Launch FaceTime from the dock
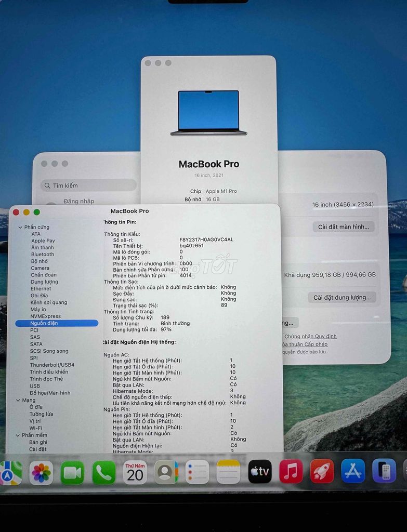Screen dimensions: 407x532 [72, 473]
